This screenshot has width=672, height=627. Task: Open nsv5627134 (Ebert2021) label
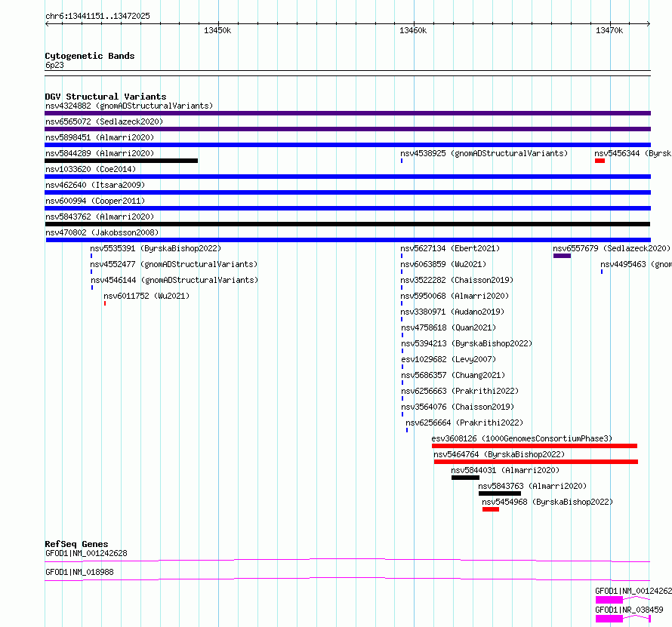tap(450, 248)
